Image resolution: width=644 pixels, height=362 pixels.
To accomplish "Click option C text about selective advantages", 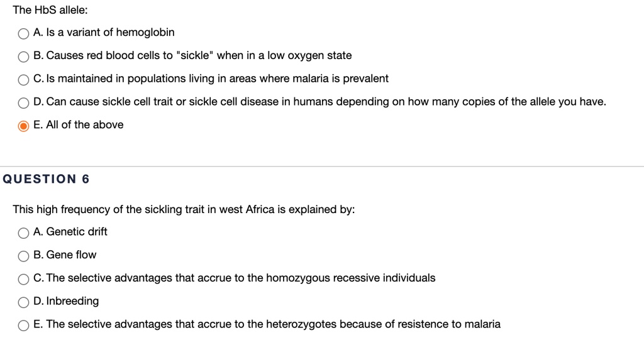I will [x=235, y=278].
